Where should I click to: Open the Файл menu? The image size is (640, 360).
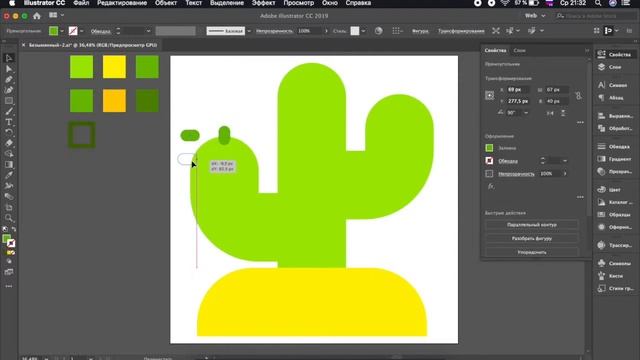tap(81, 3)
